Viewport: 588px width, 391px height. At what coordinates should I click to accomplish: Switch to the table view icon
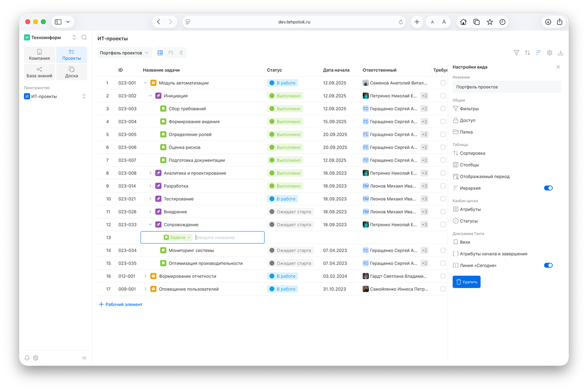(x=160, y=53)
